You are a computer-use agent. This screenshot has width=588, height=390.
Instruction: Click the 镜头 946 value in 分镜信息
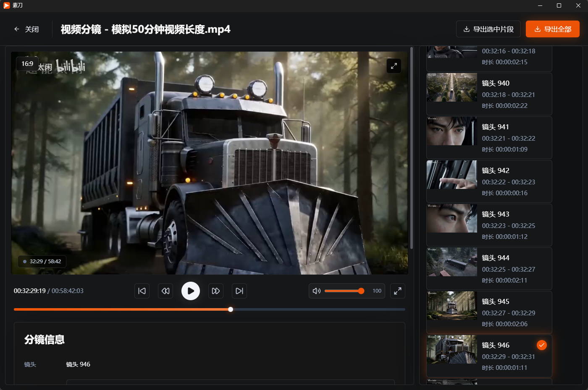click(78, 364)
